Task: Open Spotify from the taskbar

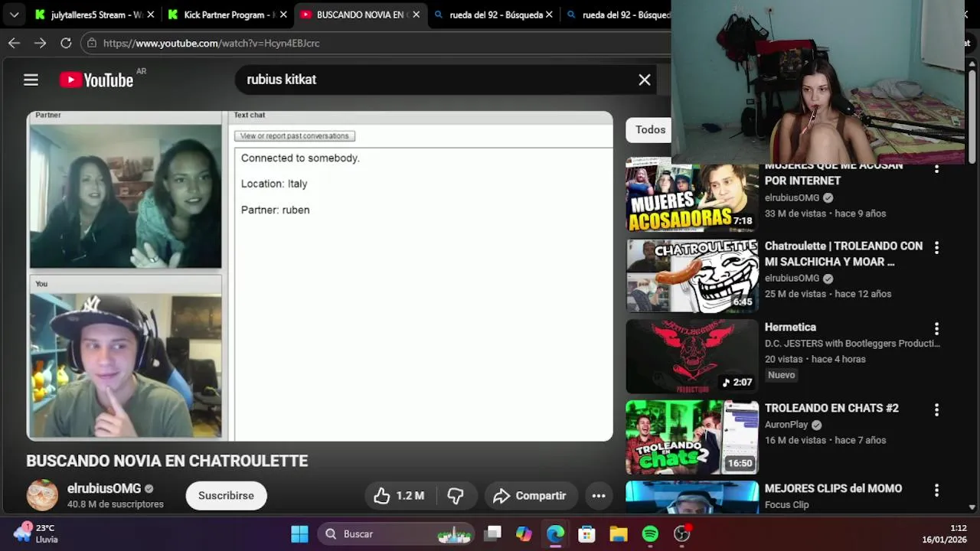Action: (650, 533)
